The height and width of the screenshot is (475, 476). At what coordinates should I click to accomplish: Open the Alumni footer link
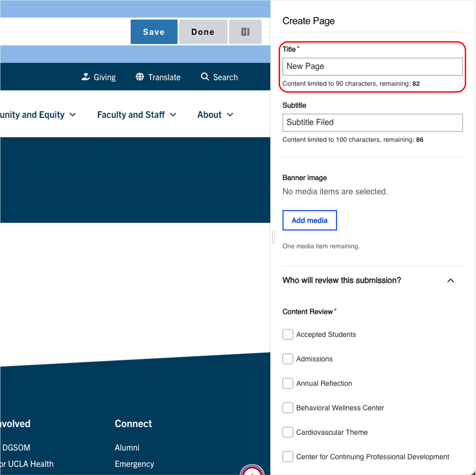coord(127,447)
